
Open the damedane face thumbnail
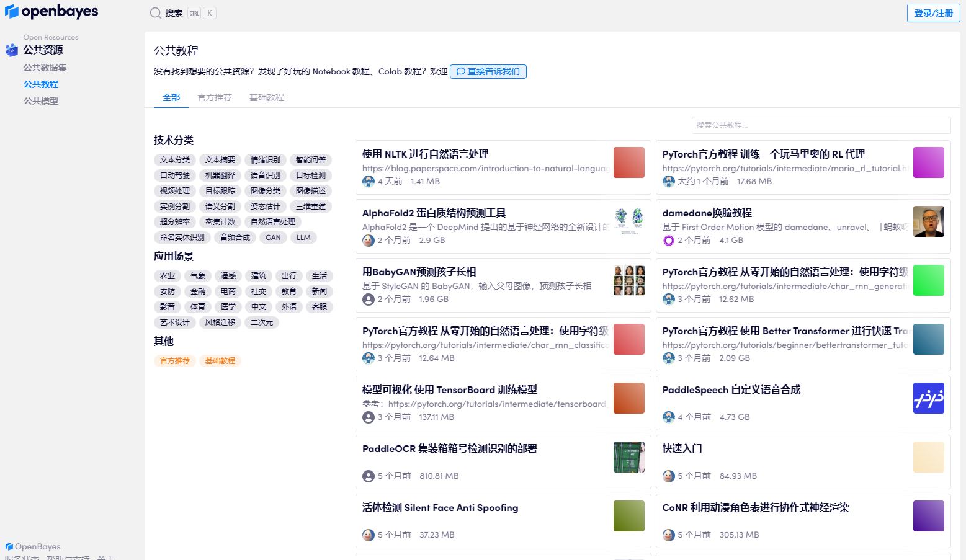[x=929, y=221]
